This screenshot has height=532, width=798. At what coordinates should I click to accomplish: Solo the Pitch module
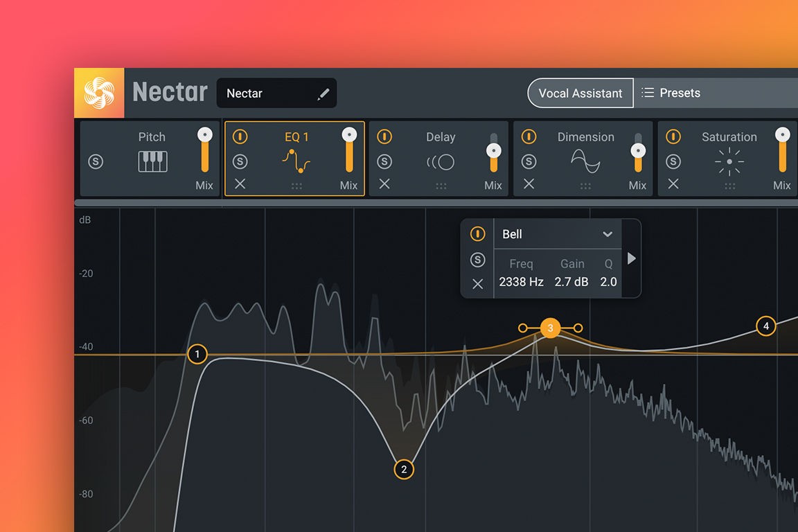[96, 161]
